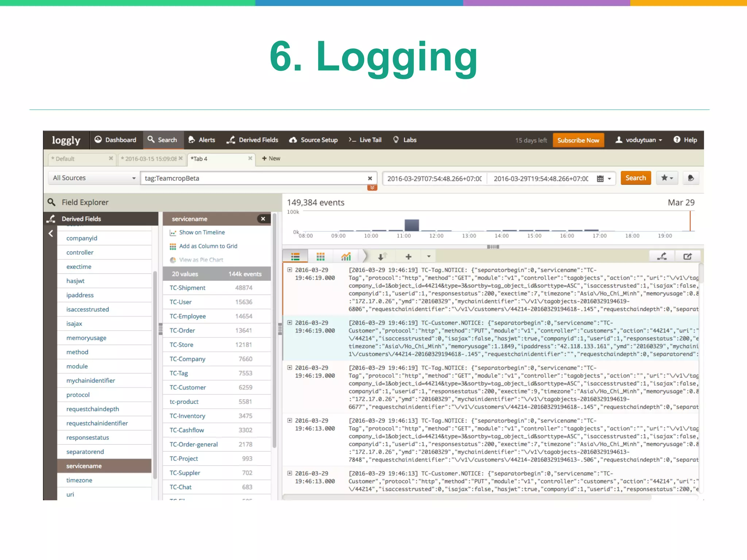The width and height of the screenshot is (747, 560).
Task: Close the Default tab
Action: tap(111, 159)
